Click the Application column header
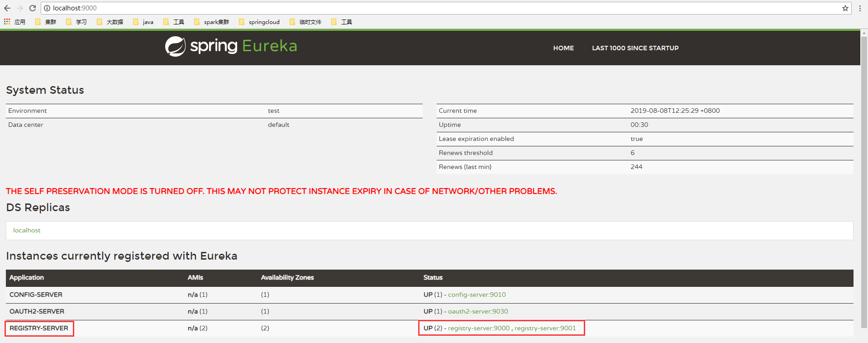The width and height of the screenshot is (868, 343). coord(27,277)
